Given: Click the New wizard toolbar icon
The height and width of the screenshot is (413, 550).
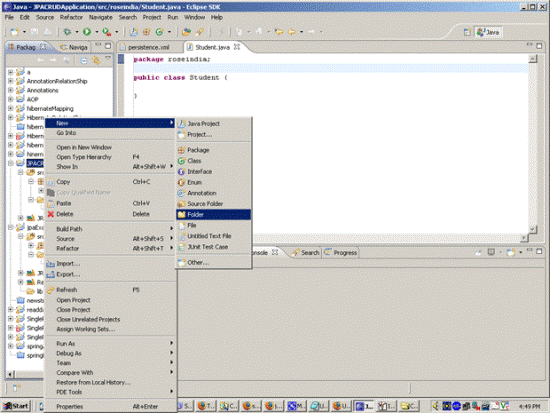Looking at the screenshot, I should pos(15,32).
